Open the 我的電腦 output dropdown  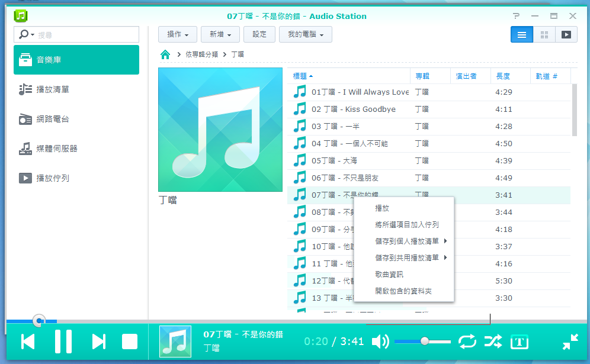(x=306, y=34)
